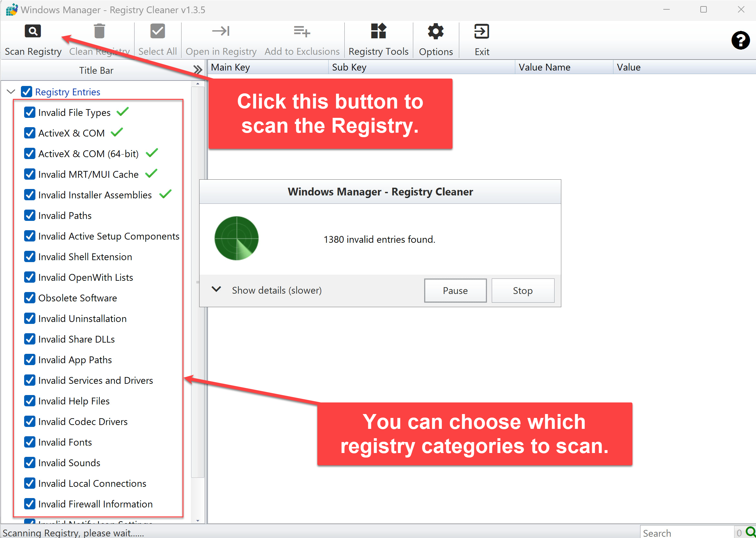Image resolution: width=756 pixels, height=538 pixels.
Task: Collapse the Registry Entries tree node
Action: [11, 91]
